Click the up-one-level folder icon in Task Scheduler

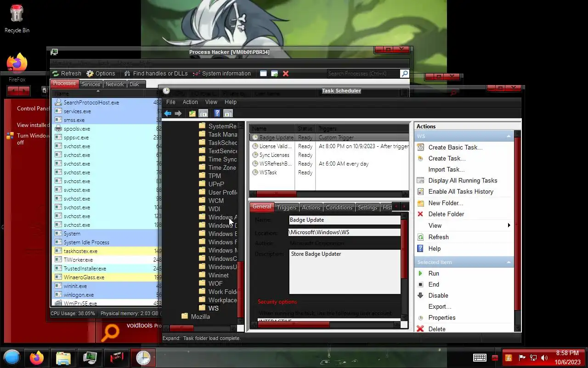192,114
